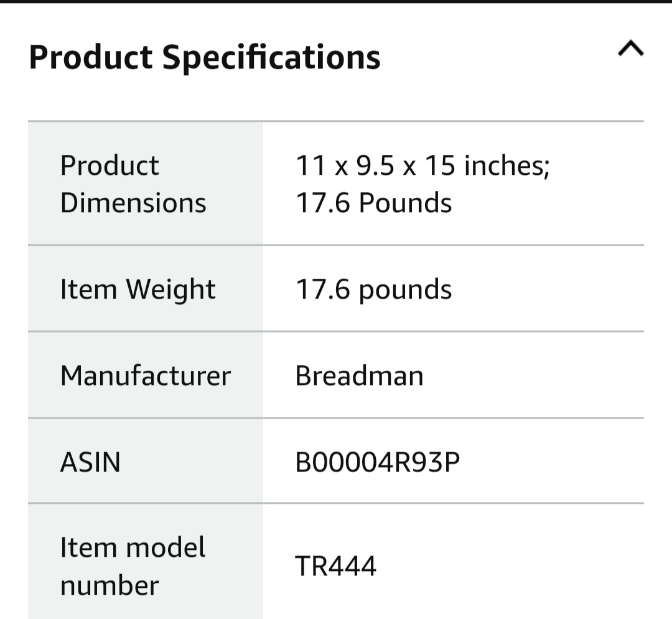Select the model number TR444
Screen dimensions: 672x619
[335, 565]
